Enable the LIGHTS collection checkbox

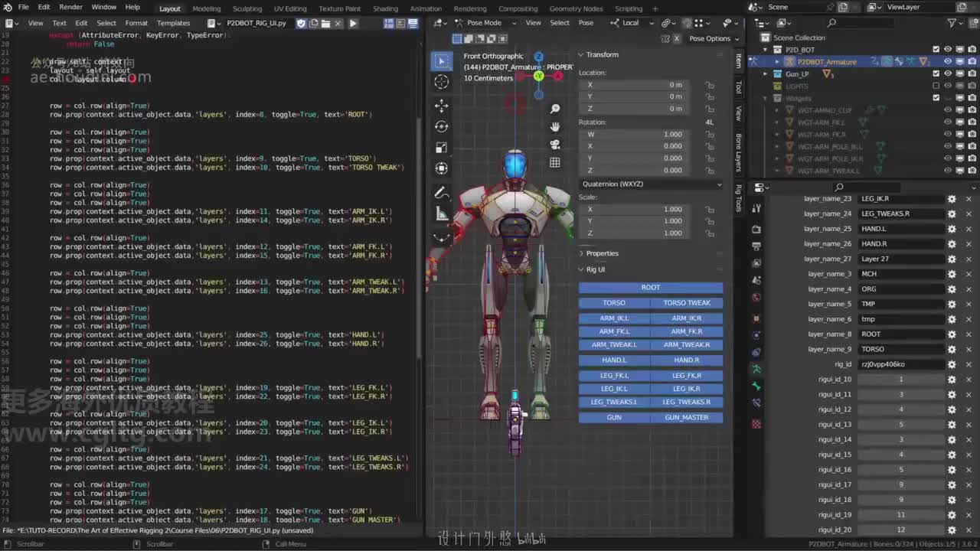936,86
